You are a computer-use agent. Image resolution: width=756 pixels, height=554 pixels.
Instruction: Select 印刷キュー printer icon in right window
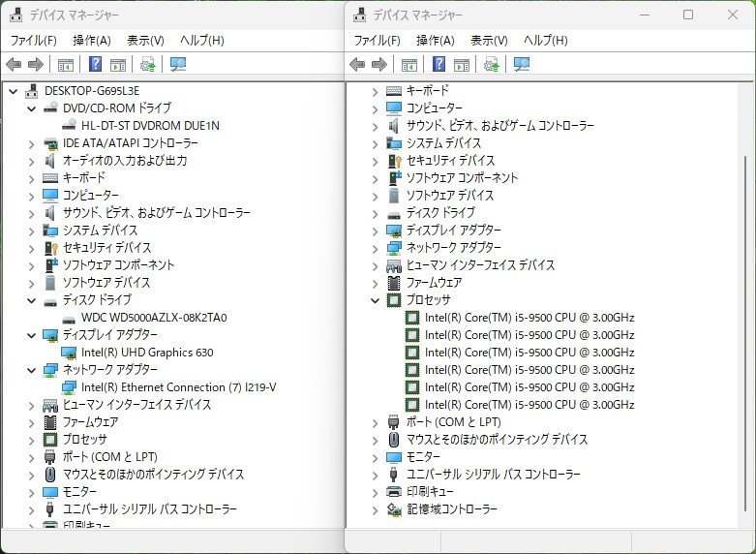click(x=394, y=492)
